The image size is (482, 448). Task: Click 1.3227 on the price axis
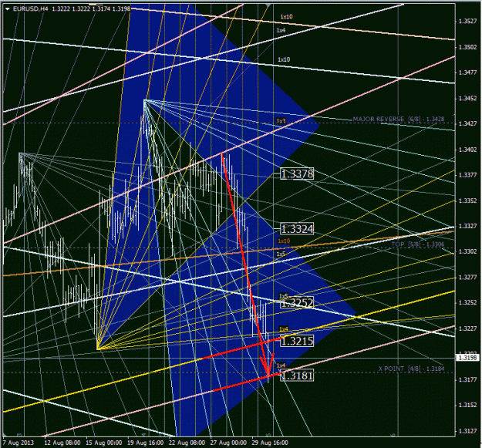click(x=467, y=328)
